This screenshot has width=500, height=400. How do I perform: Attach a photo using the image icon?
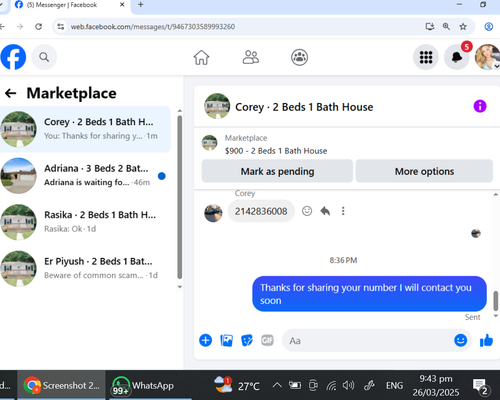(226, 340)
